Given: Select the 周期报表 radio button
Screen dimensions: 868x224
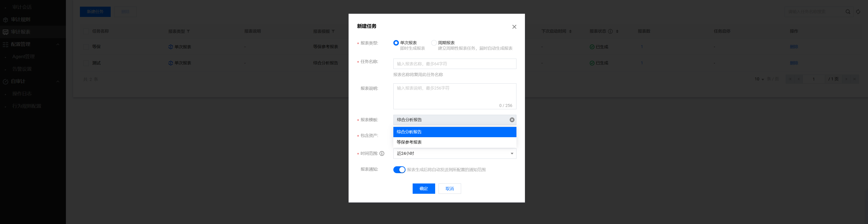Looking at the screenshot, I should 434,43.
